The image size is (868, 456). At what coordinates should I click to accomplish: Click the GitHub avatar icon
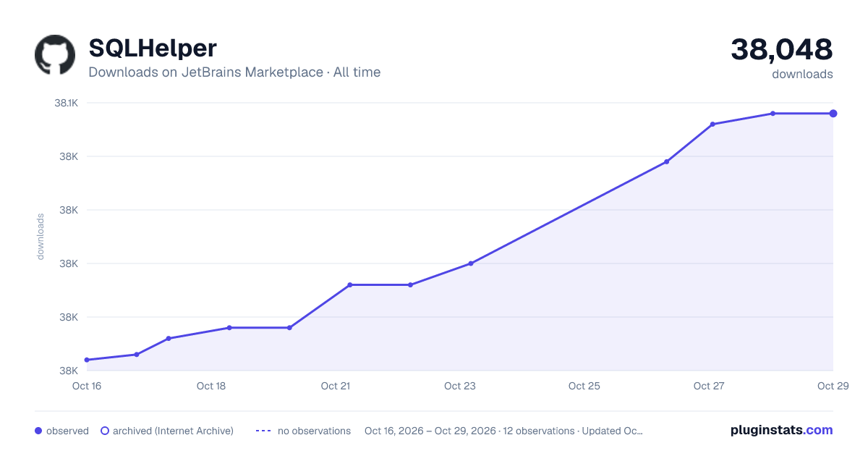[55, 55]
